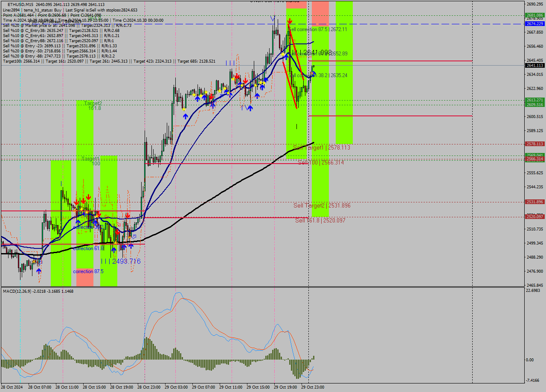Click the Sell %10 @ C_Entry38 line
The height and width of the screenshot is (392, 546).
pyautogui.click(x=61, y=30)
